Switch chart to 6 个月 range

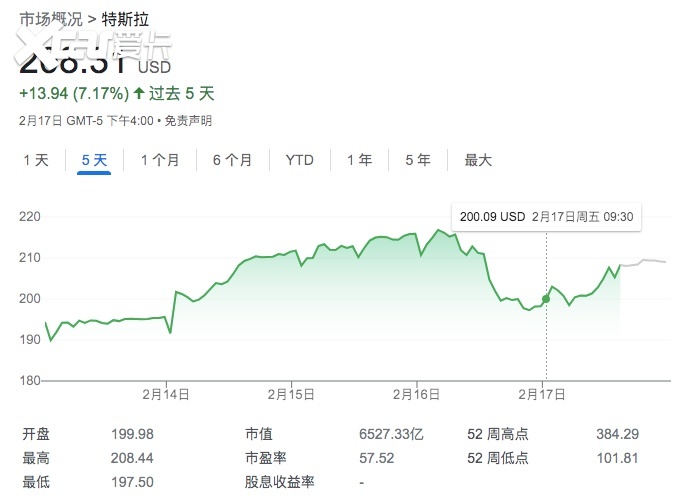(232, 160)
